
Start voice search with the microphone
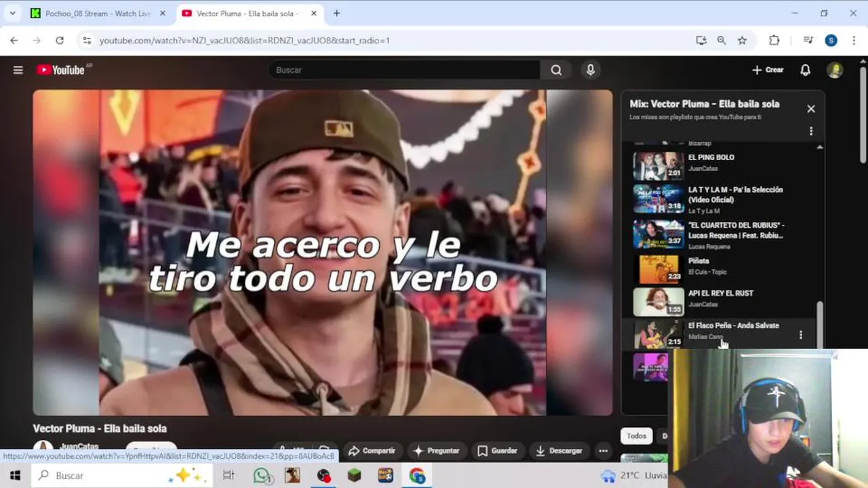pos(591,70)
